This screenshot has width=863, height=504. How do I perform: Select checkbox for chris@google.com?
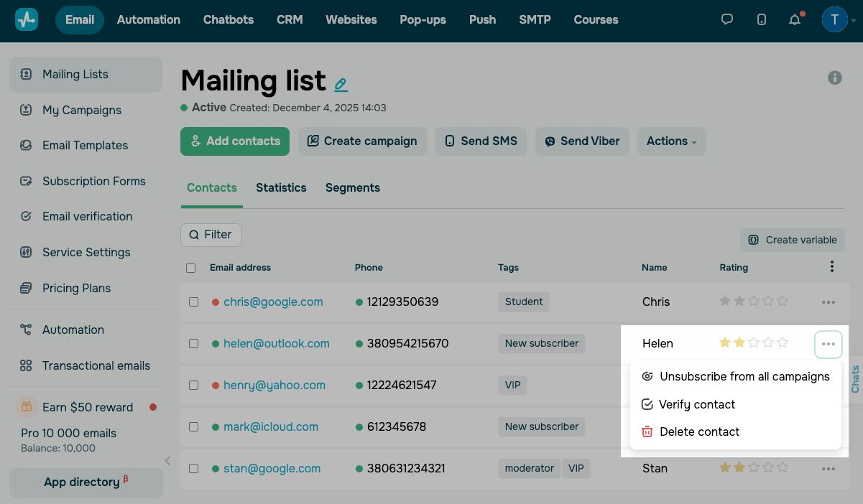coord(193,302)
